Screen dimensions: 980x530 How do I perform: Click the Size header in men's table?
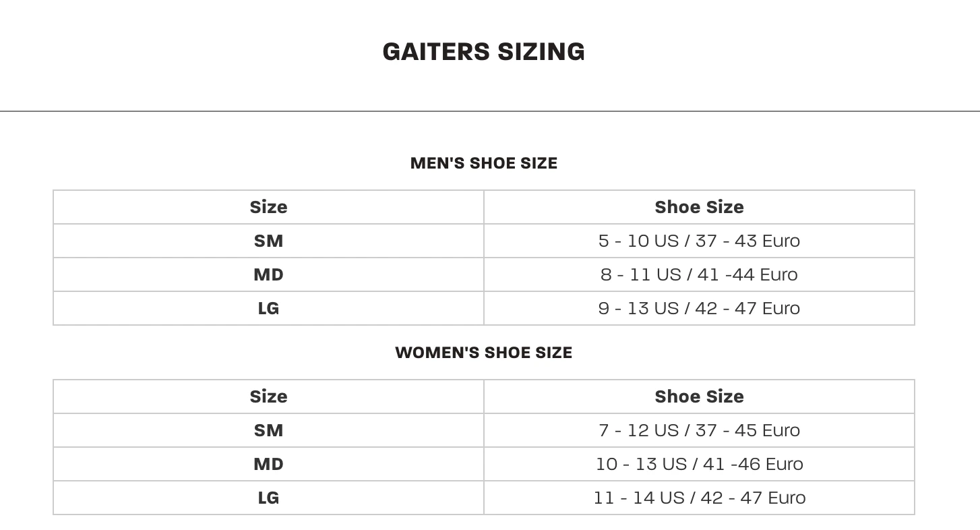pos(268,207)
